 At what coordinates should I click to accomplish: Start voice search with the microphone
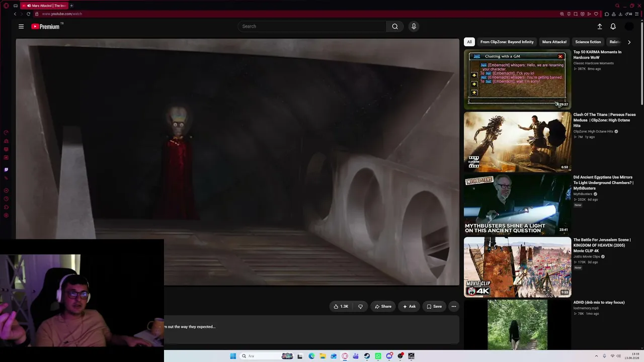tap(414, 27)
